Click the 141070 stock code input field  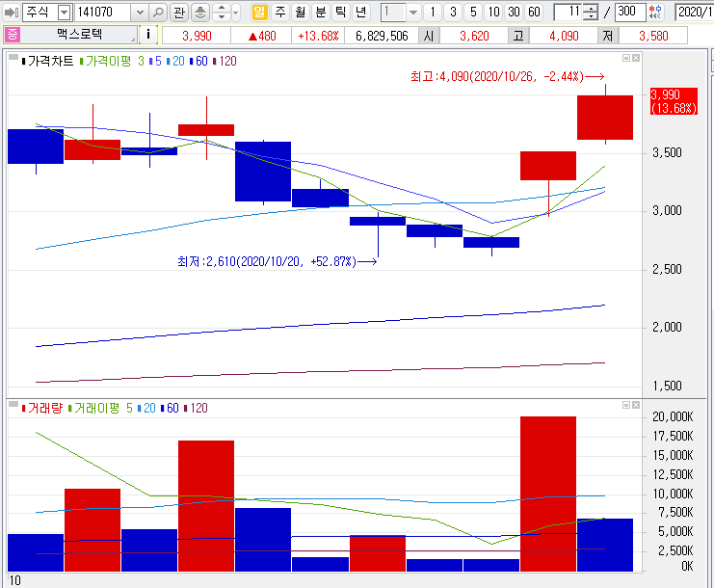[x=103, y=13]
